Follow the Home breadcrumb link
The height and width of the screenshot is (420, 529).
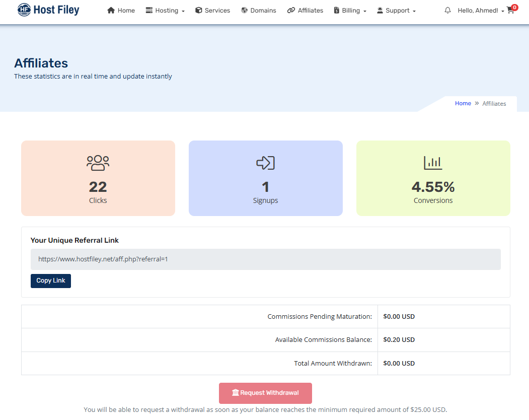[463, 103]
